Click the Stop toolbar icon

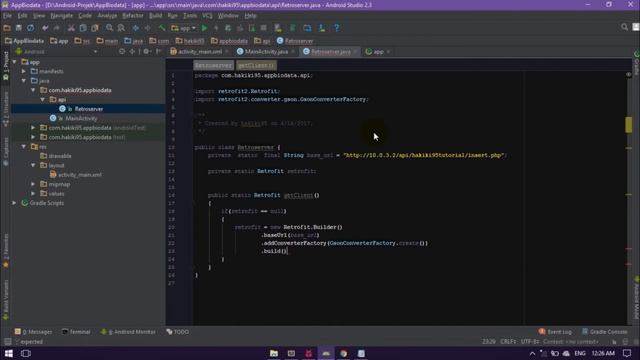264,28
